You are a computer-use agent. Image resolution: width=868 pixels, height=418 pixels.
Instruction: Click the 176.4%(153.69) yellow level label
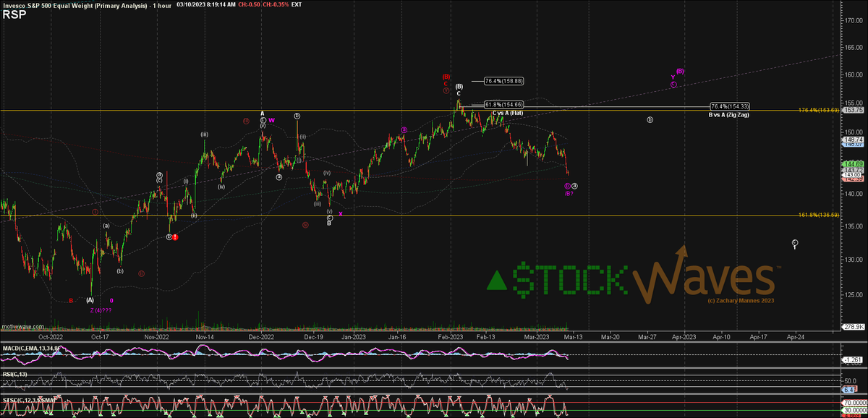pyautogui.click(x=818, y=110)
